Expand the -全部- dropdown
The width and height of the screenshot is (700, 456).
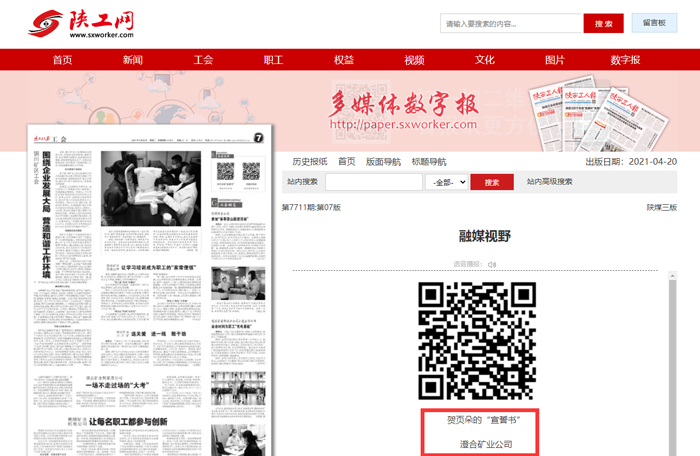446,182
